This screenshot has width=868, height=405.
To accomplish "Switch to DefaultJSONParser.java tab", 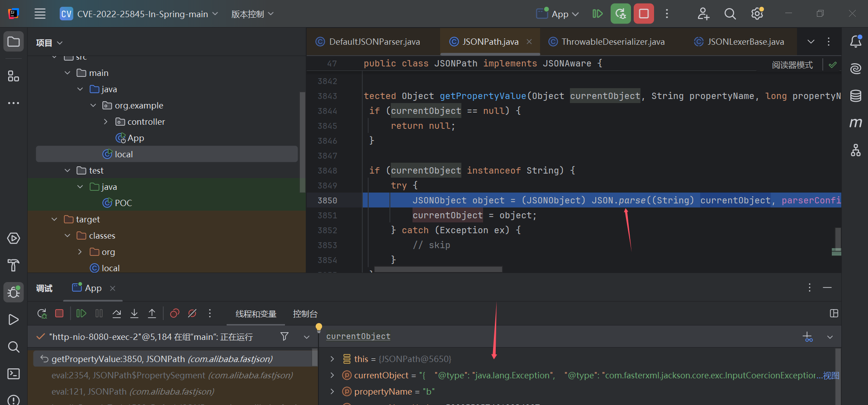I will [x=373, y=42].
